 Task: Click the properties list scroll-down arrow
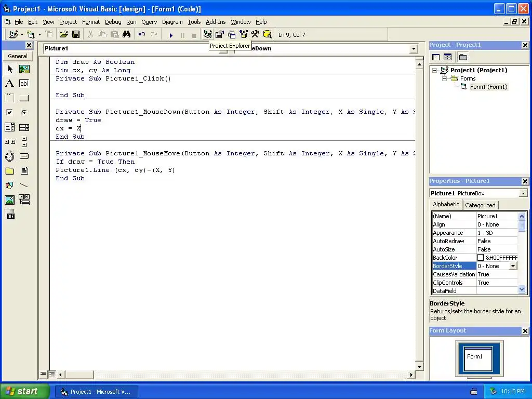coord(522,289)
